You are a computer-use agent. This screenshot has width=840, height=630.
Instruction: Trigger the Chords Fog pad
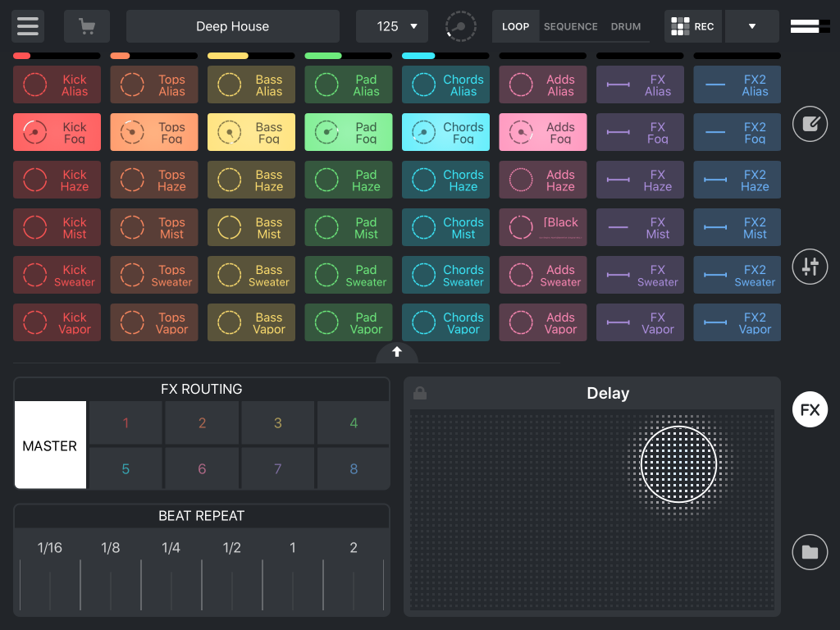click(445, 132)
